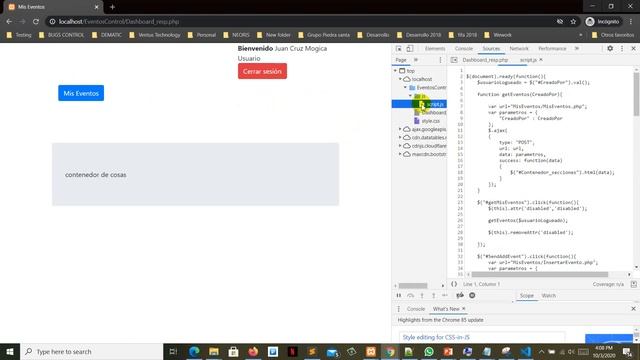
Task: Collapse the top tree node
Action: click(396, 71)
